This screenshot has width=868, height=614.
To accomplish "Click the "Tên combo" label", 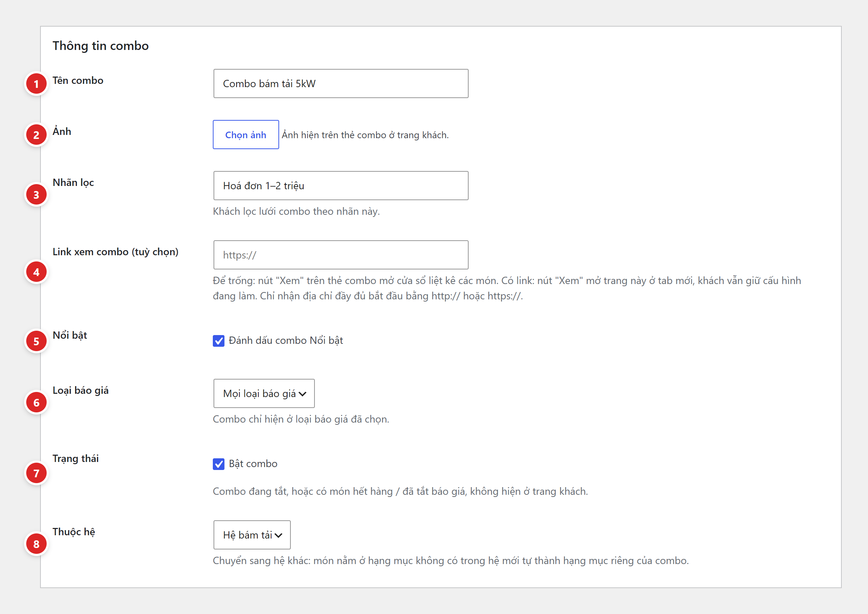I will tap(78, 81).
